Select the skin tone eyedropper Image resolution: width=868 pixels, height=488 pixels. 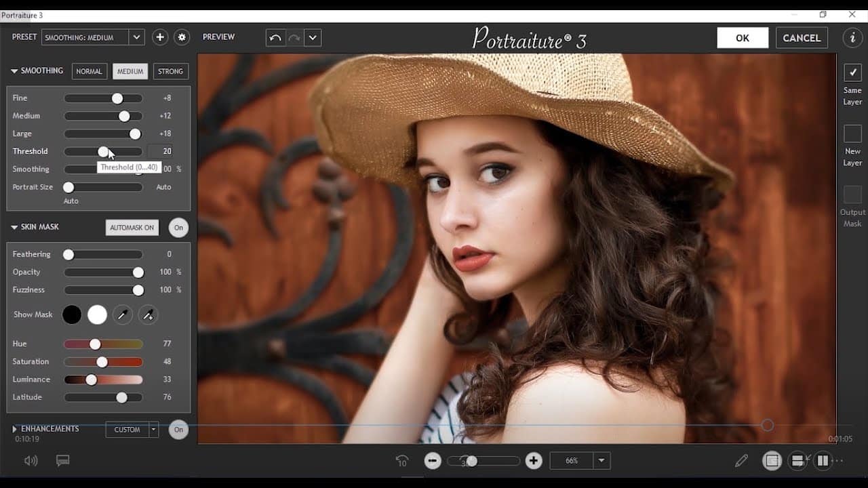pos(123,314)
